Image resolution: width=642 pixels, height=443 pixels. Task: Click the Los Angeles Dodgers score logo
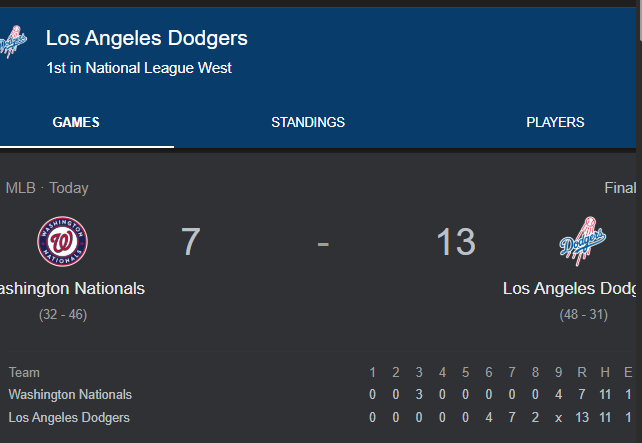click(x=582, y=242)
